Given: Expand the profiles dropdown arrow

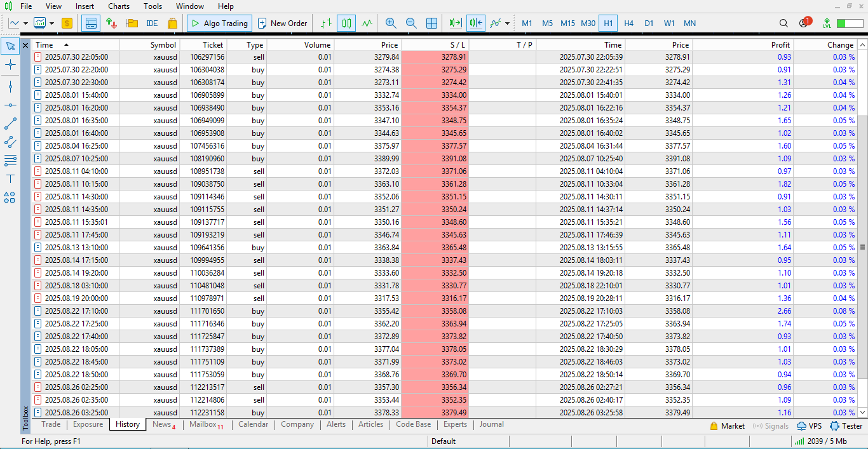Looking at the screenshot, I should coord(51,23).
